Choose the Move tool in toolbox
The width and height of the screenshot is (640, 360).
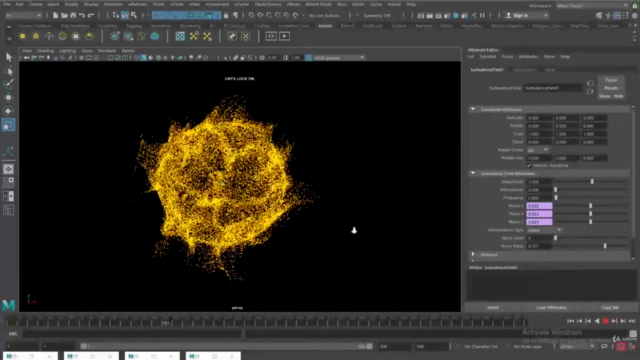pyautogui.click(x=9, y=98)
